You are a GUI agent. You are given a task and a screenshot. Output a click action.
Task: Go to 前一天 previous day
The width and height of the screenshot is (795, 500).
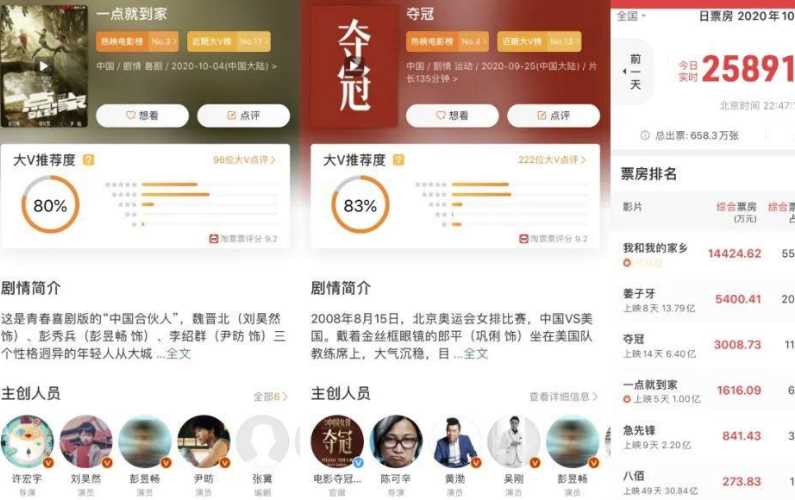(633, 72)
